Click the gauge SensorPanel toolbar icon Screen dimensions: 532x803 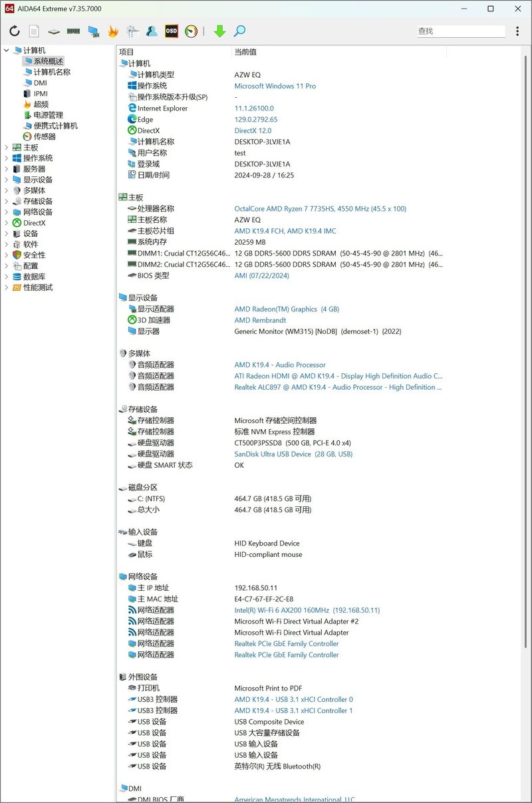(x=191, y=31)
